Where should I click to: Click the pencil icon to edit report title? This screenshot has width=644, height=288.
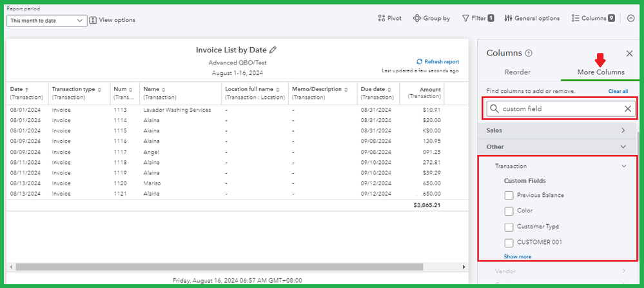pos(273,50)
